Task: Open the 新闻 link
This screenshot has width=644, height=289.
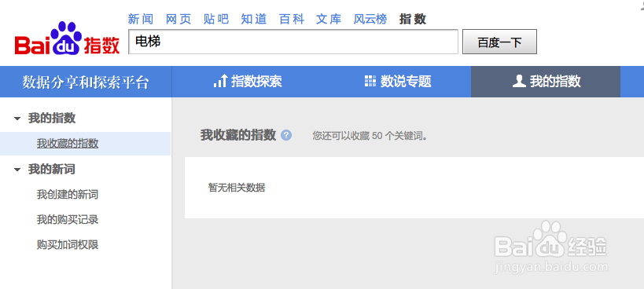Action: tap(141, 19)
